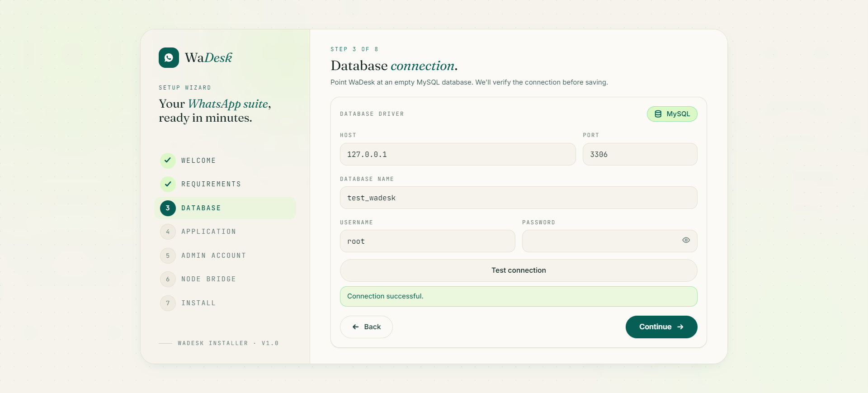
Task: Click the 'Database connection.' heading
Action: coord(394,66)
